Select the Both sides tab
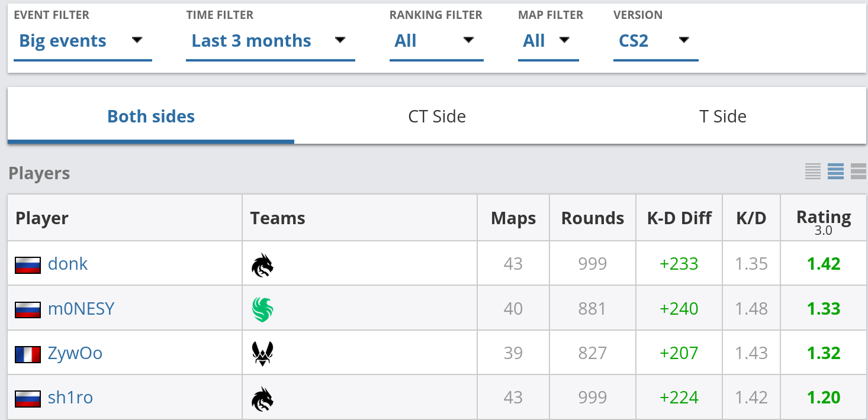868x420 pixels. pyautogui.click(x=151, y=116)
